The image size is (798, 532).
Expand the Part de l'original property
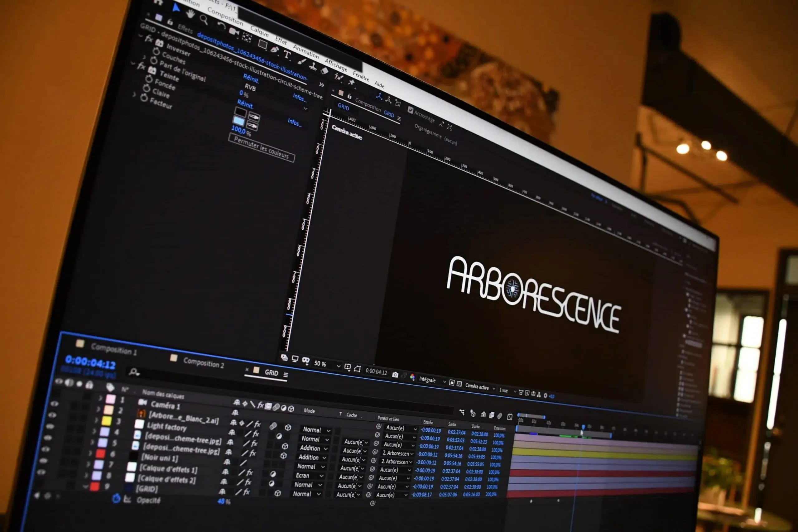[x=145, y=57]
